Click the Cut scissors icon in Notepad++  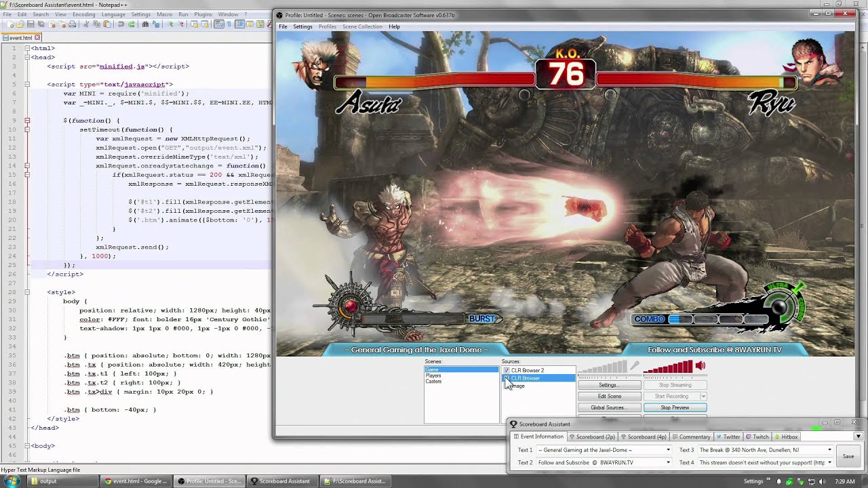(86, 24)
